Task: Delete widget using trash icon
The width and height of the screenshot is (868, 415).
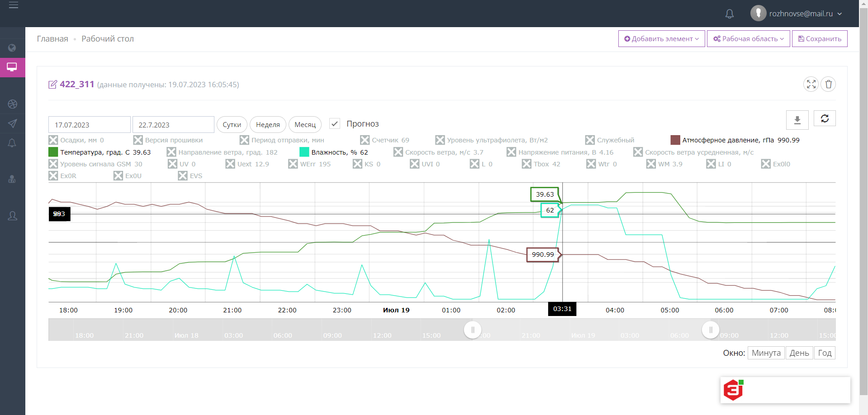Action: pos(828,84)
